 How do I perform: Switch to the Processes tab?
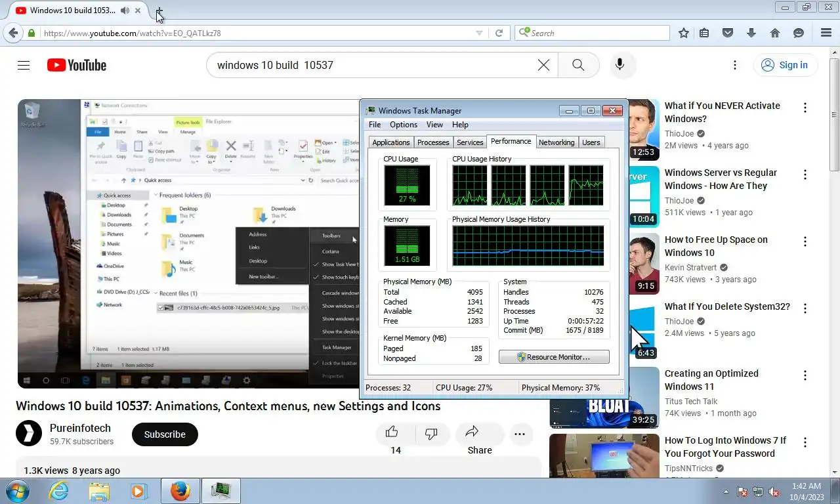433,142
